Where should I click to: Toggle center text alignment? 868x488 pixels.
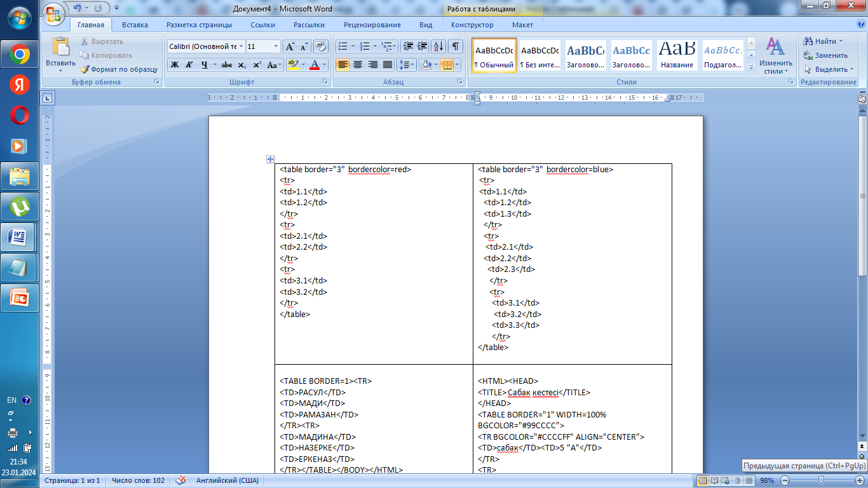358,65
